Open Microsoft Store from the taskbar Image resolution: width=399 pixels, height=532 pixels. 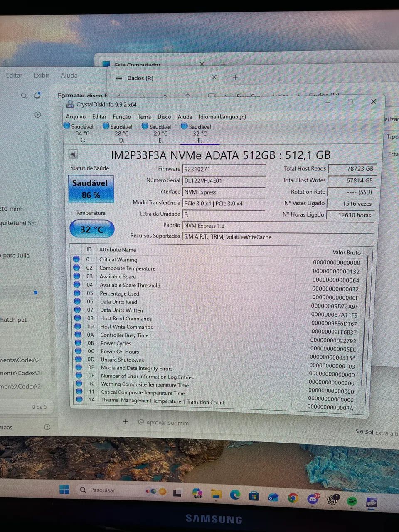click(x=254, y=496)
